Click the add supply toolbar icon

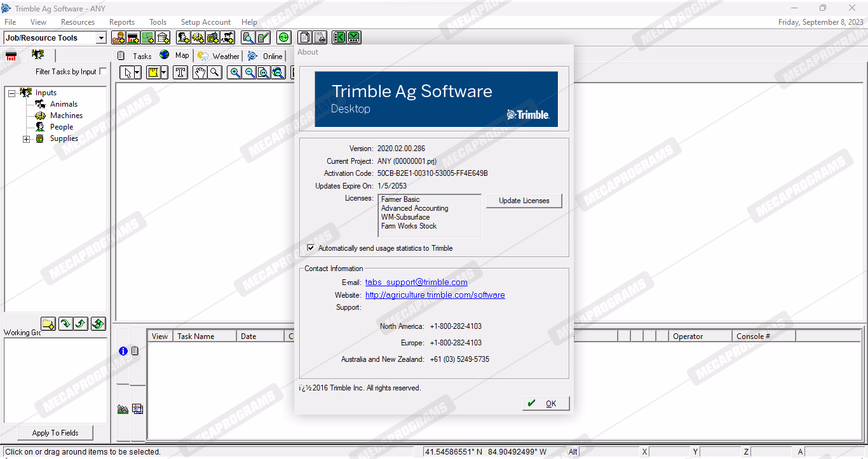coord(213,37)
